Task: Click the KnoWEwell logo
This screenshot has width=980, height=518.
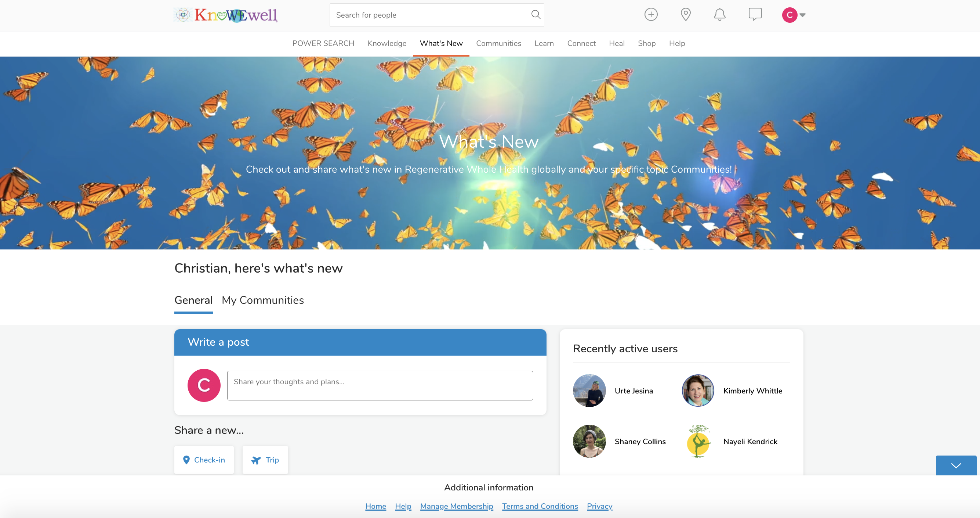Action: coord(226,15)
